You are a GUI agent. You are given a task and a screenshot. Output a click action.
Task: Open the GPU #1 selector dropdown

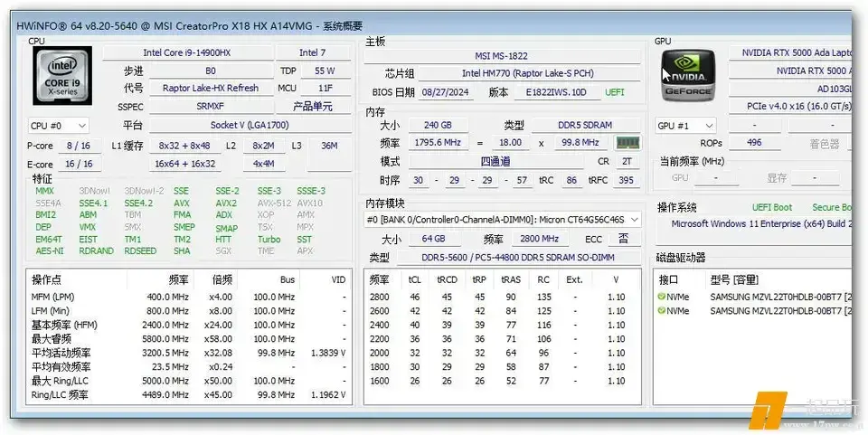point(686,126)
